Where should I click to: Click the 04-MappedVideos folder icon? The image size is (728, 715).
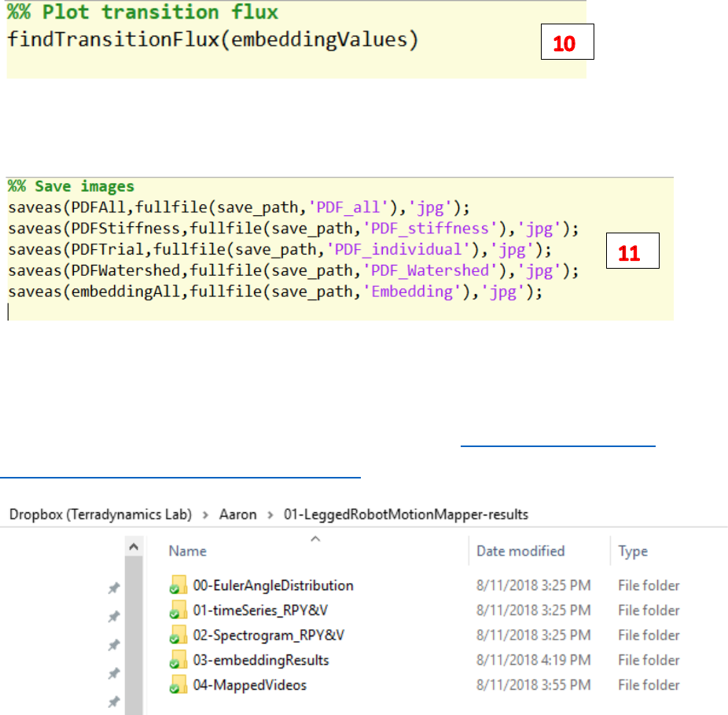pos(178,685)
